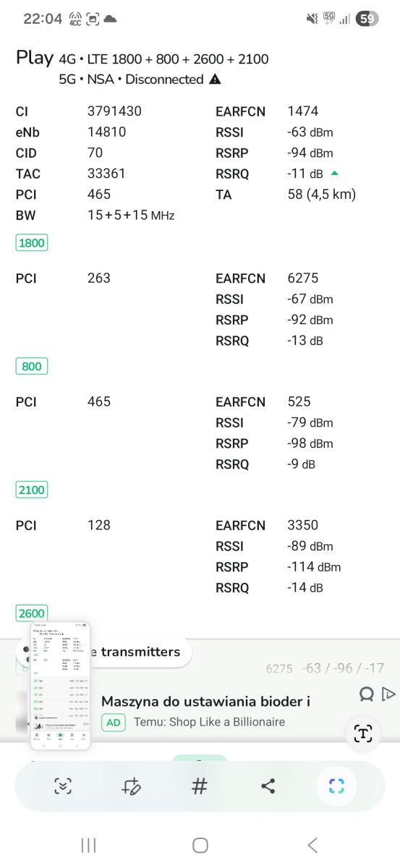Tap the RSRQ green trend arrow

point(334,173)
